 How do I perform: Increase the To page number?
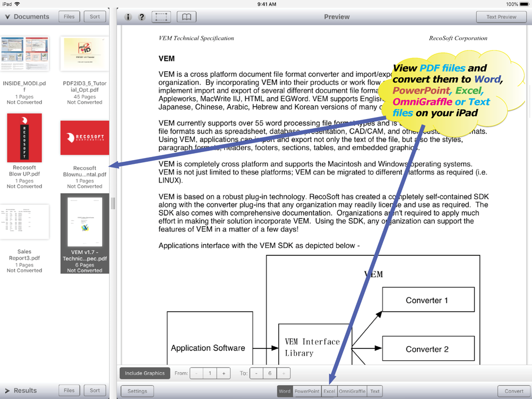pos(284,373)
